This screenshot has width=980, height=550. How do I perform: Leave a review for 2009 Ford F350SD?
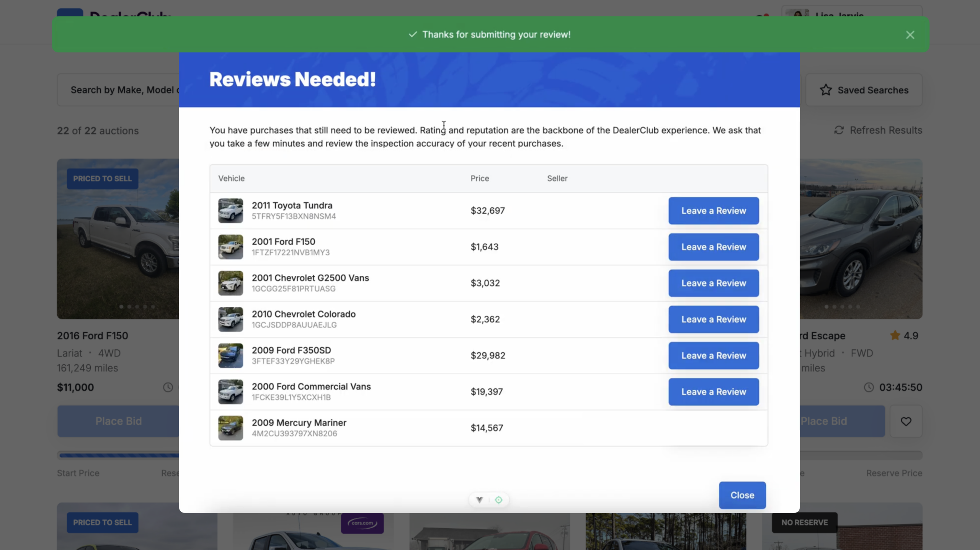point(714,355)
